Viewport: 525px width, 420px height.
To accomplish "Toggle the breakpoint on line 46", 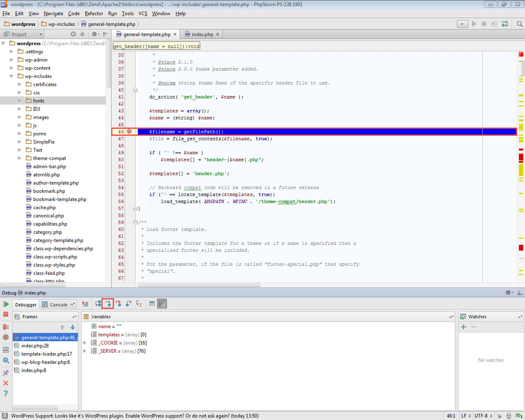I will (x=129, y=132).
